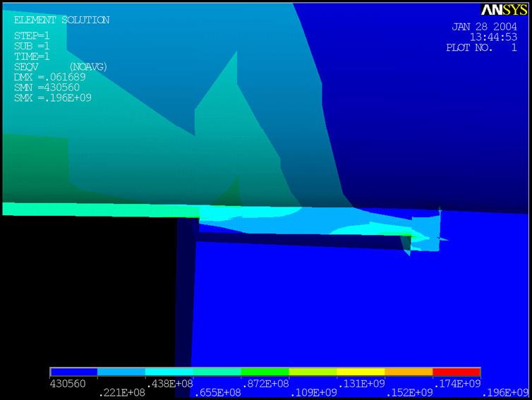Click the red .174E+09 legend swatch
The height and width of the screenshot is (400, 532).
click(x=457, y=372)
